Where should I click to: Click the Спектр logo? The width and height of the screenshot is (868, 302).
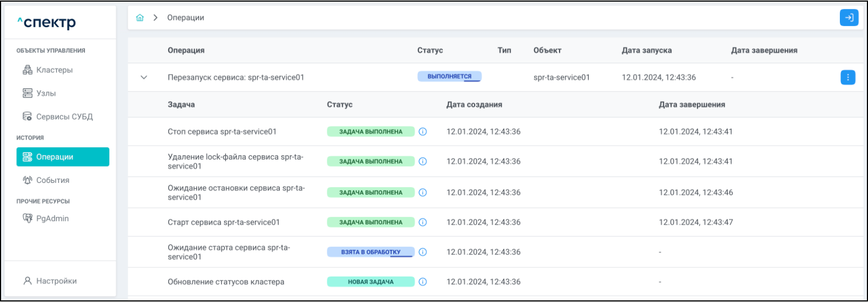pyautogui.click(x=47, y=23)
